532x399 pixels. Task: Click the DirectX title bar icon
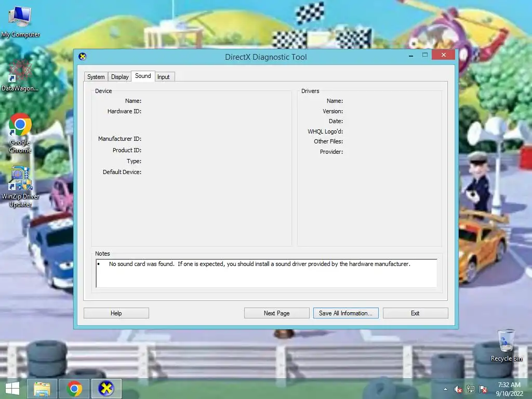83,56
